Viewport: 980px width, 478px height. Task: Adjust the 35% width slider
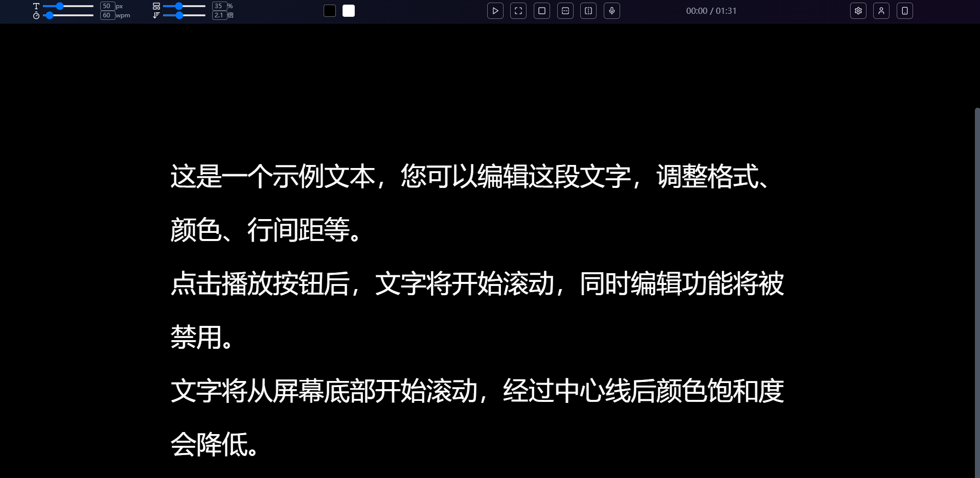(184, 6)
